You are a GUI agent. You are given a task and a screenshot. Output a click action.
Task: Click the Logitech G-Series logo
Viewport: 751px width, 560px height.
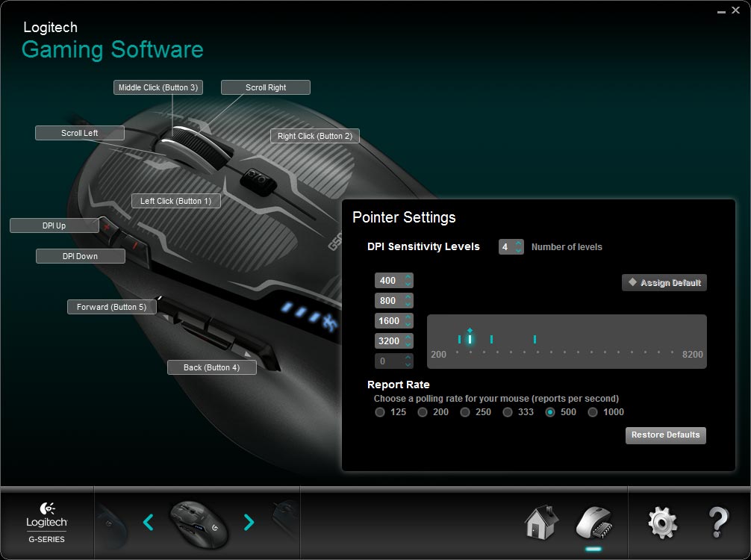[46, 523]
